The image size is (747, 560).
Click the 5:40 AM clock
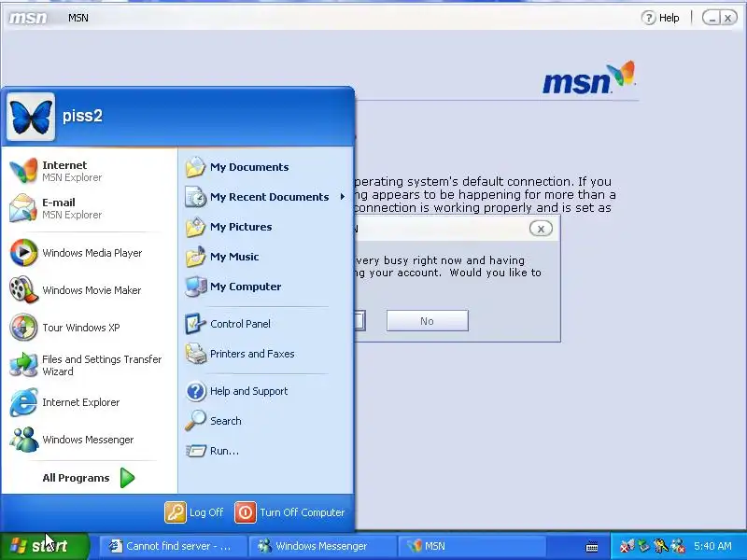click(712, 546)
